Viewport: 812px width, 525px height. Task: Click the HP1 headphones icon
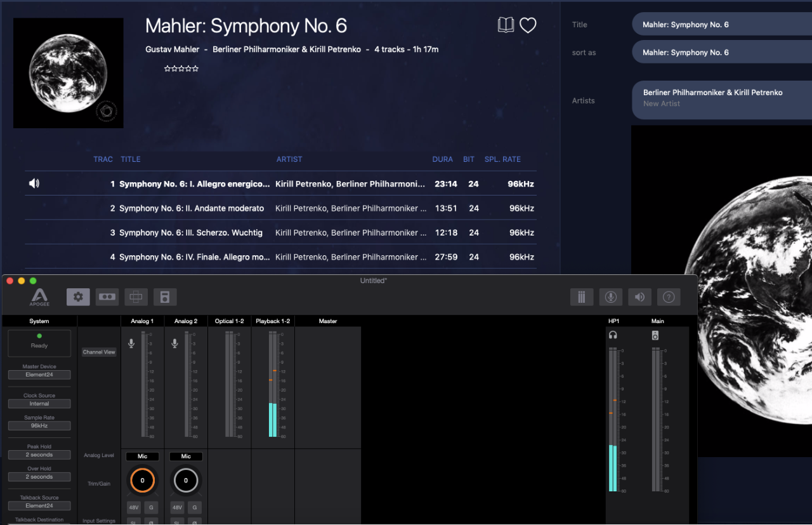click(x=613, y=335)
